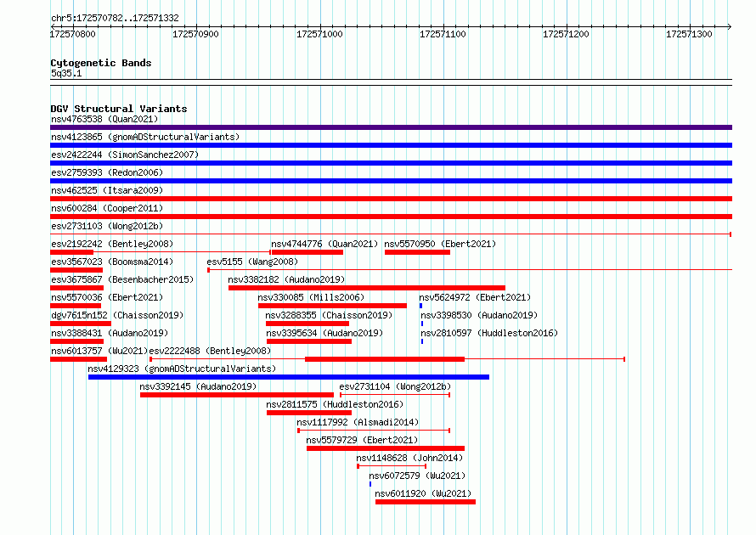Click ruler position 172571100
The width and height of the screenshot is (756, 535).
tap(443, 34)
